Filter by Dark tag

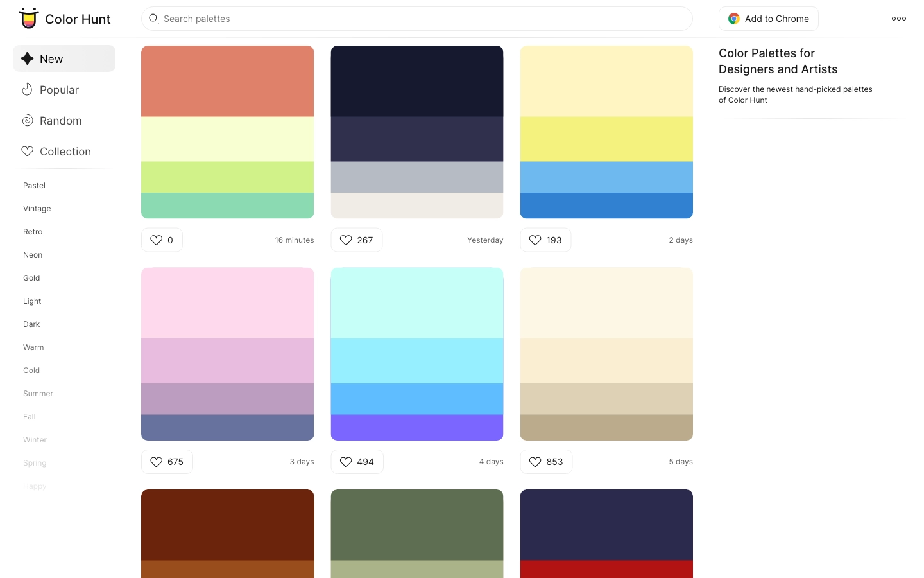click(31, 324)
